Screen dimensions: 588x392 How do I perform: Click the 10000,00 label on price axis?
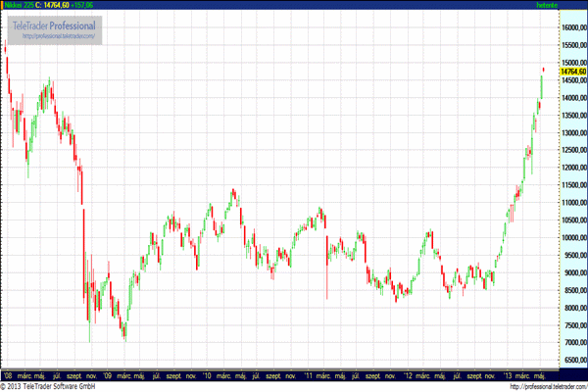pos(572,237)
